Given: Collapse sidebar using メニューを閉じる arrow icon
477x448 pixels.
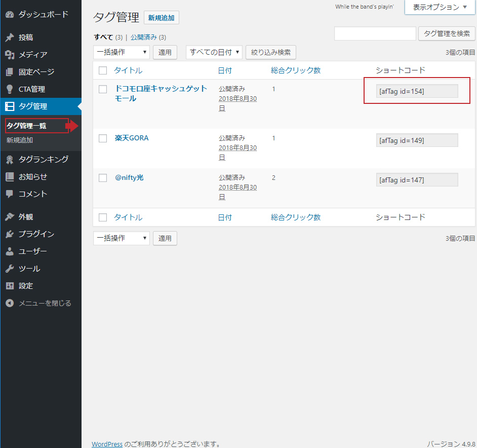Looking at the screenshot, I should (10, 303).
